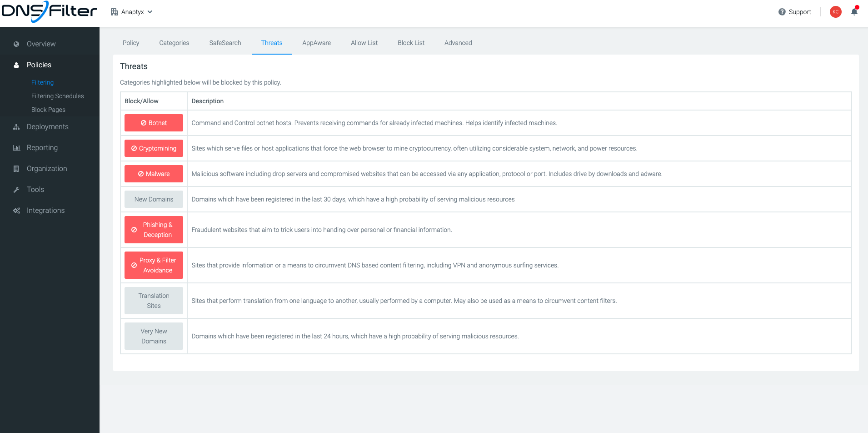Click the Reporting chart icon
868x433 pixels.
pos(16,148)
